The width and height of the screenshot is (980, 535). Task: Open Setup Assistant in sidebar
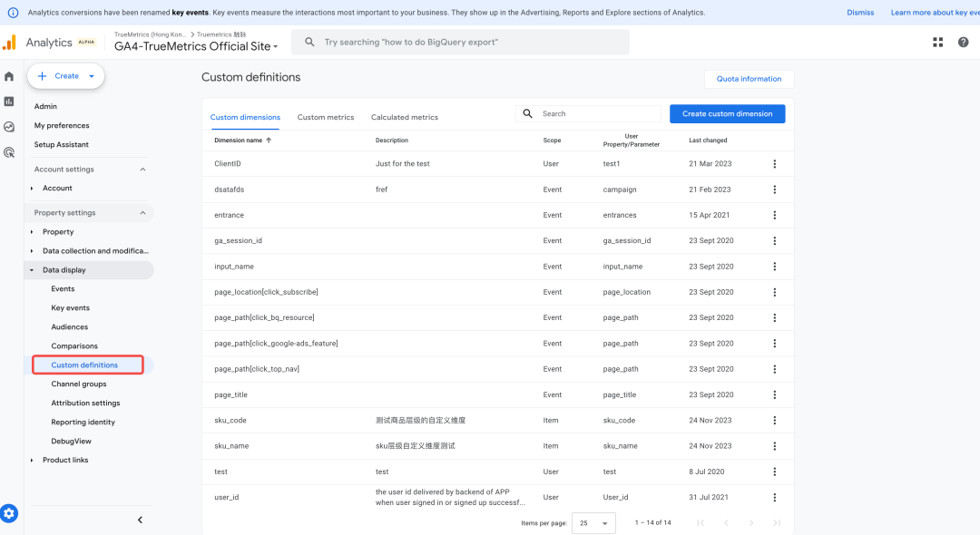coord(62,145)
